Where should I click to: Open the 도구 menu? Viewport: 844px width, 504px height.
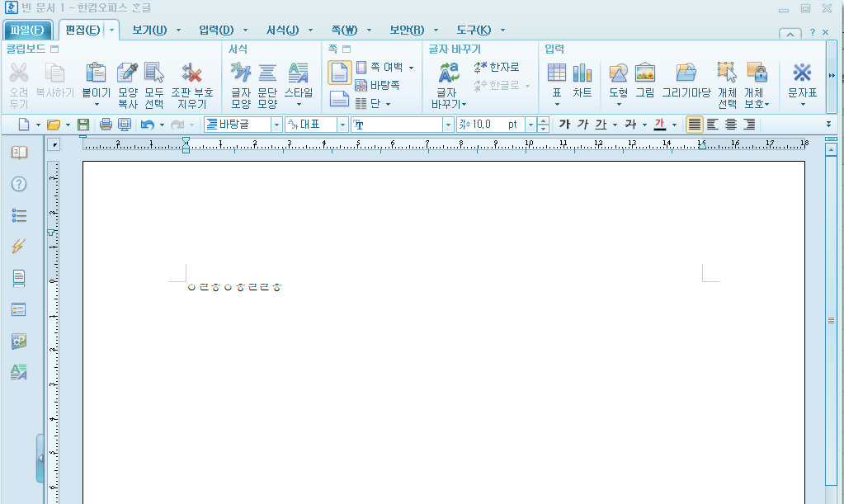(x=474, y=28)
